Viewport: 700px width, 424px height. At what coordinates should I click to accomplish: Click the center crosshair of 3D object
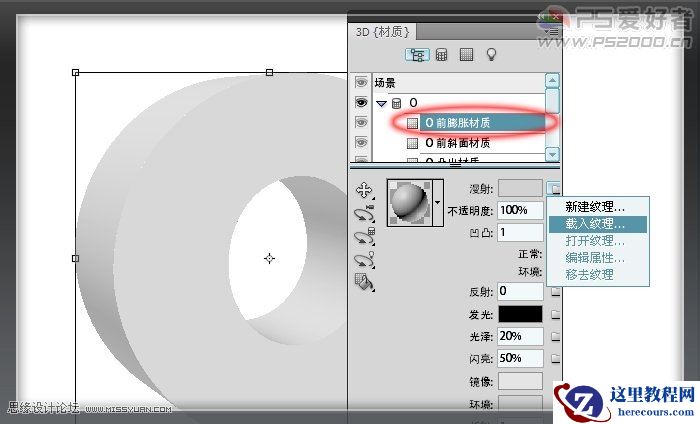(269, 258)
